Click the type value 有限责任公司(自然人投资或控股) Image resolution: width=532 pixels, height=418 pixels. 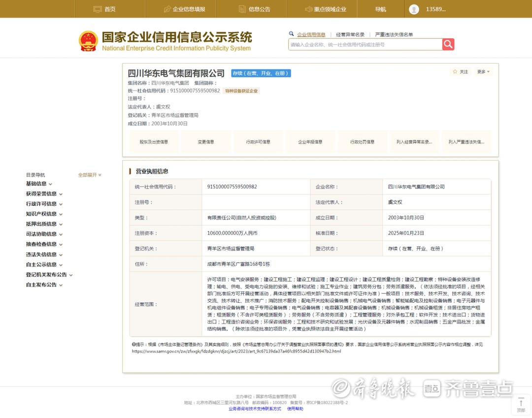click(x=241, y=218)
